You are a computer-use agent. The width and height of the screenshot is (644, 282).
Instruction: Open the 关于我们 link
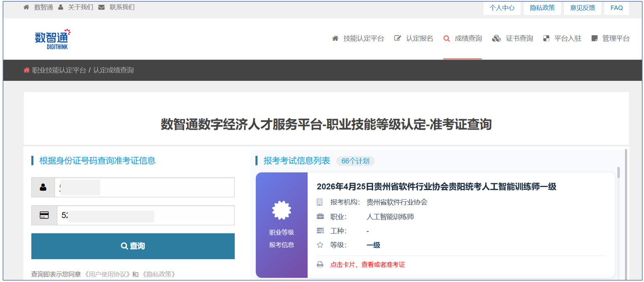coord(80,8)
